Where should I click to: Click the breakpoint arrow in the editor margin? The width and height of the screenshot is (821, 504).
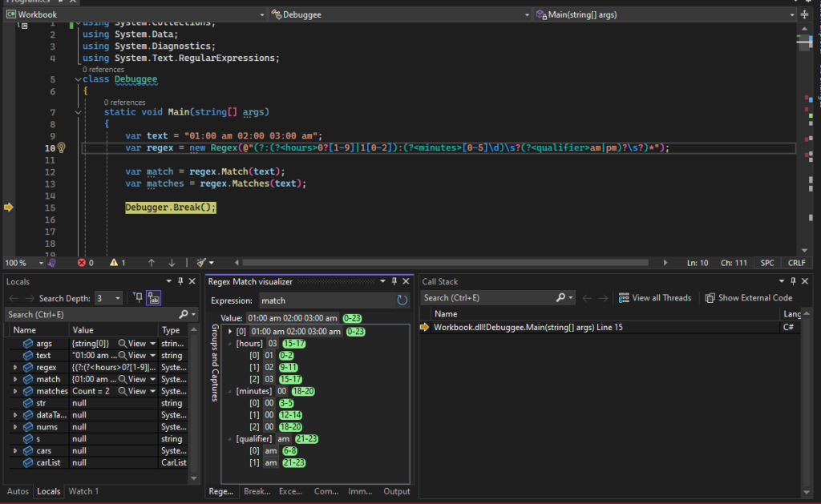(9, 207)
